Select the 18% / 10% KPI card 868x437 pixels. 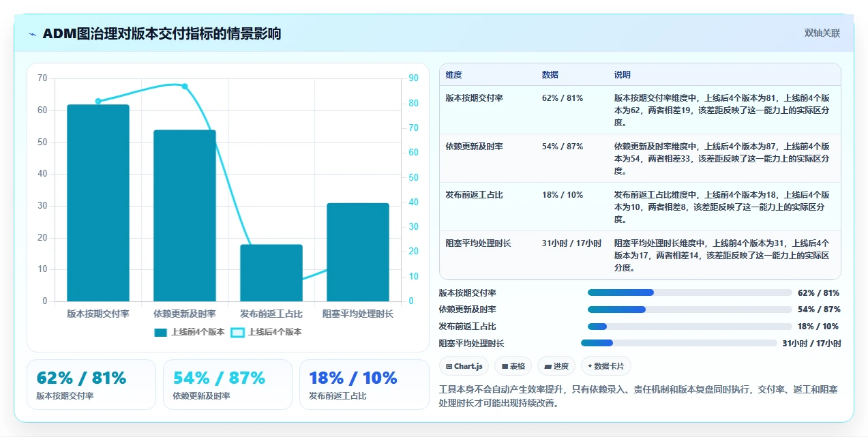coord(364,385)
